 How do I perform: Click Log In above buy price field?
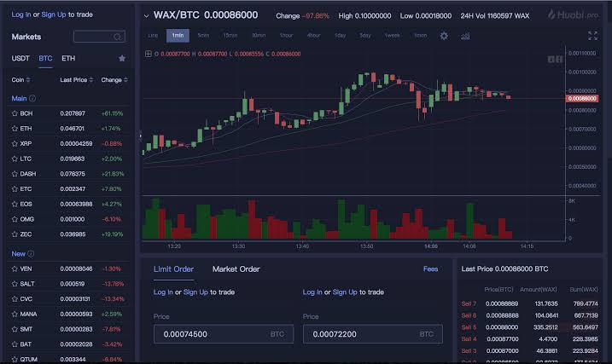[163, 292]
